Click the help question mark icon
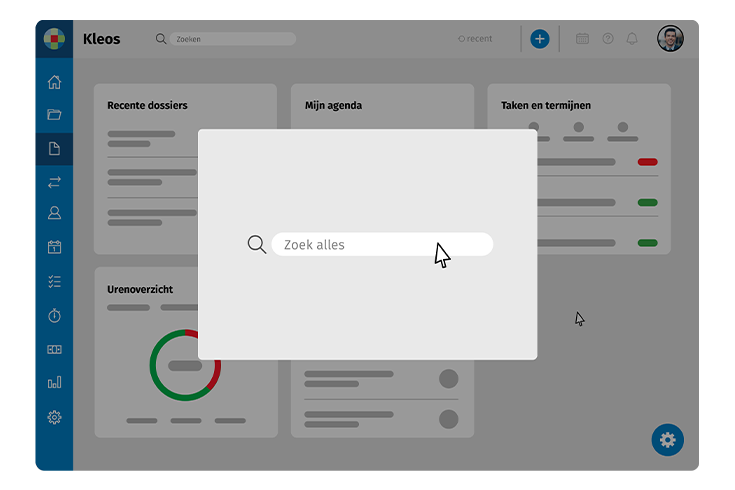This screenshot has height=490, width=735. click(608, 39)
